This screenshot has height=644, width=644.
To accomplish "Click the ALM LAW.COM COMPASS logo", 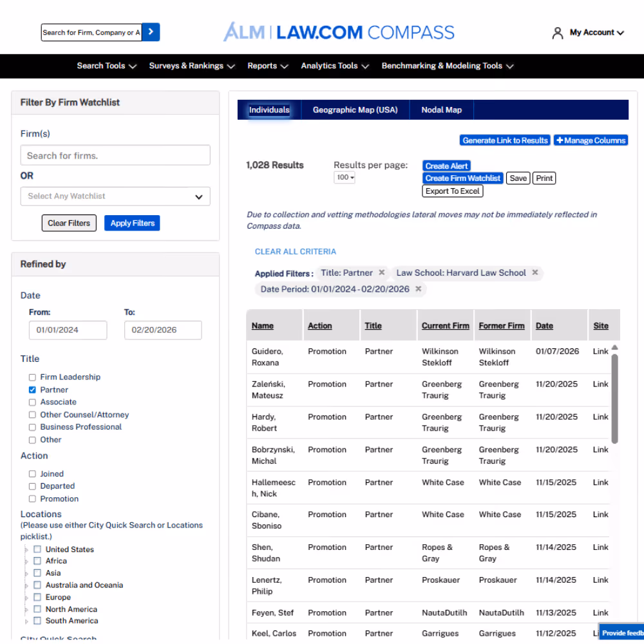I will [339, 32].
